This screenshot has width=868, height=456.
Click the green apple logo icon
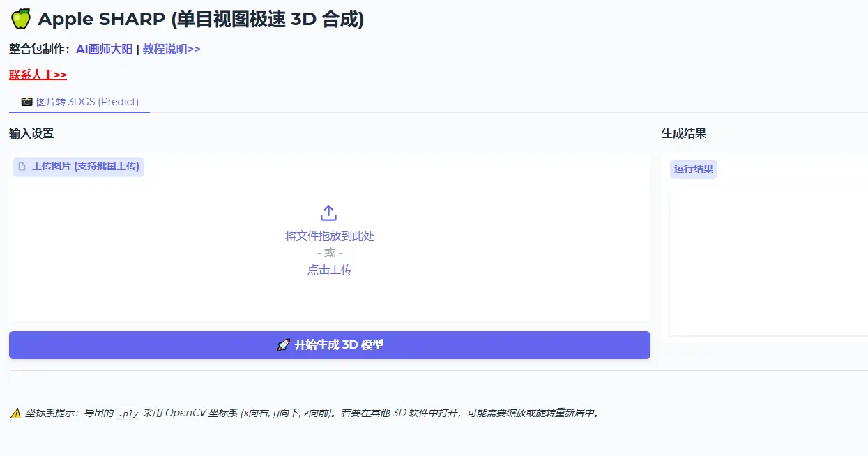[20, 19]
